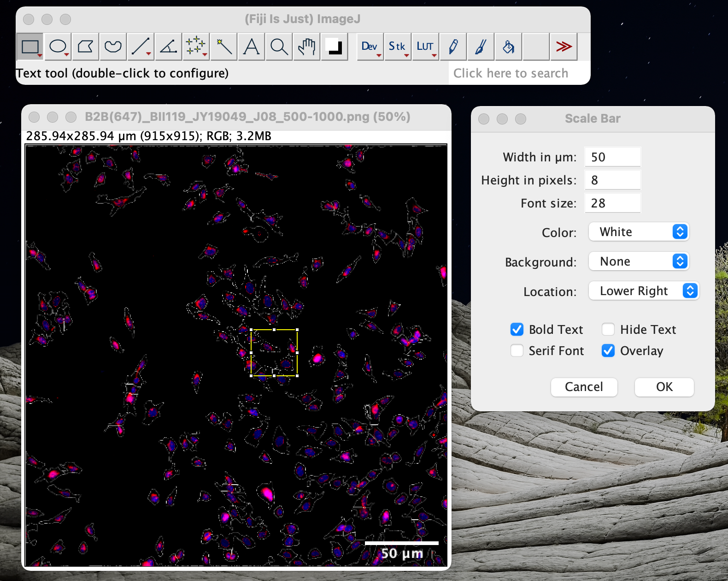
Task: Select the Rectangle selection tool
Action: (x=30, y=47)
